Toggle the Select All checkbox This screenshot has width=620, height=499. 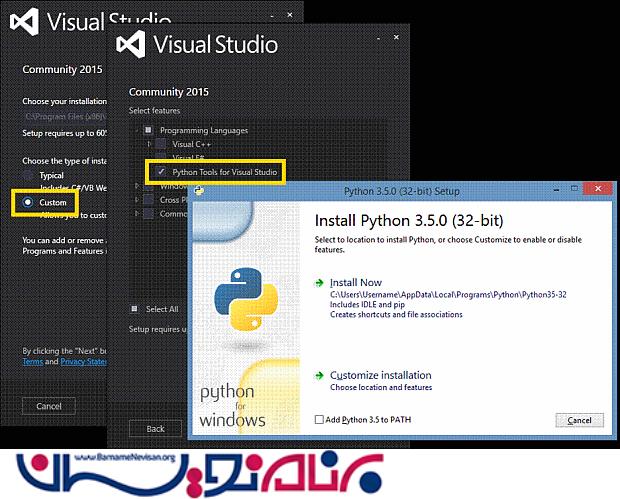pos(134,309)
